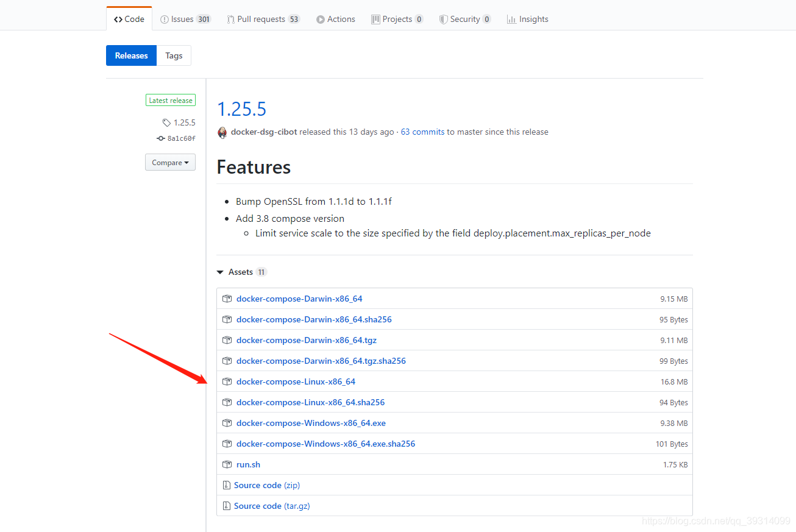The image size is (796, 532).
Task: Click the 16.8 MB size value
Action: coord(674,381)
